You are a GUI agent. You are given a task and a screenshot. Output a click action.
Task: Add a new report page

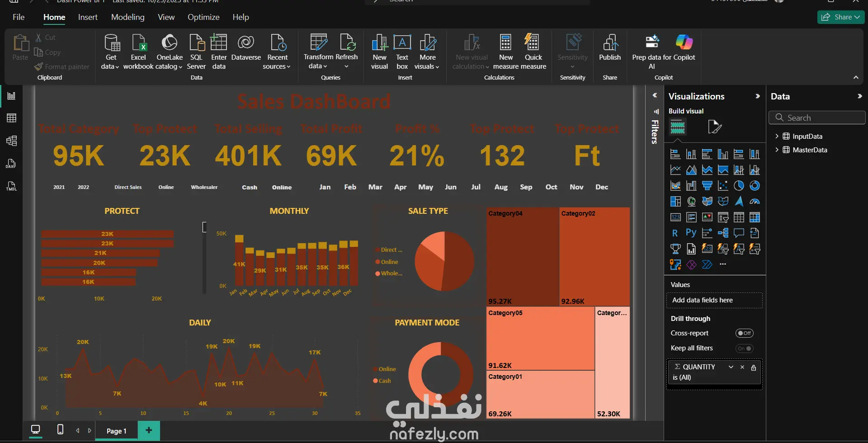click(x=149, y=430)
